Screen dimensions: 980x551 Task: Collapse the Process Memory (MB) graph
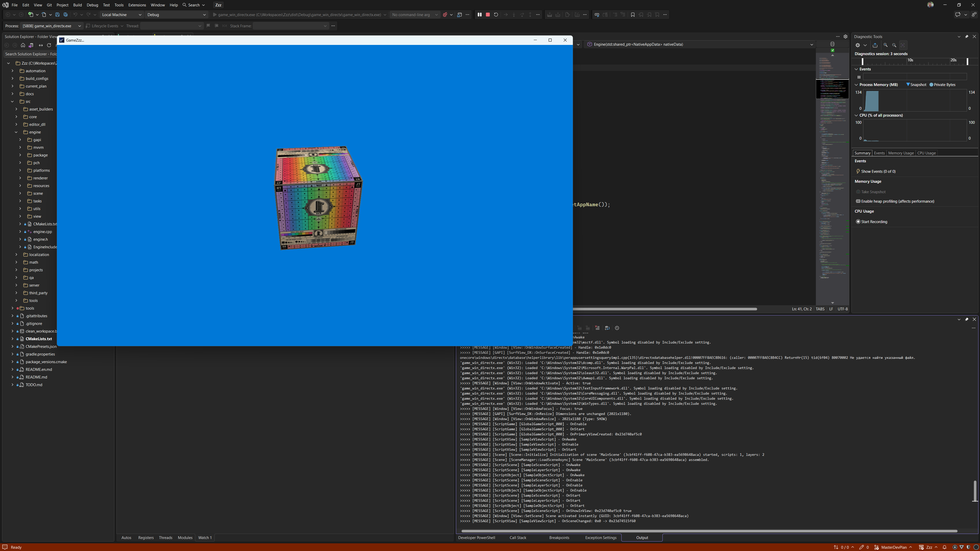click(x=856, y=84)
